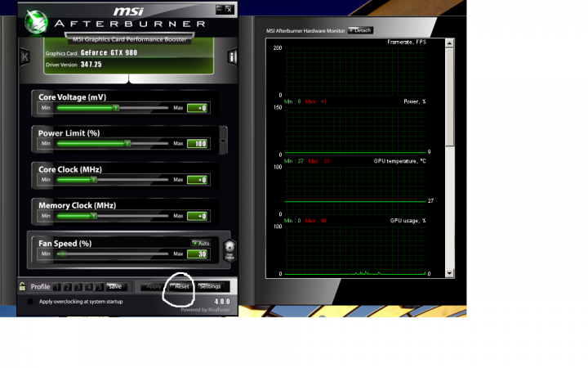Click the Core Clock slider handle
Viewport: 588px width, 368px height.
pyautogui.click(x=94, y=180)
